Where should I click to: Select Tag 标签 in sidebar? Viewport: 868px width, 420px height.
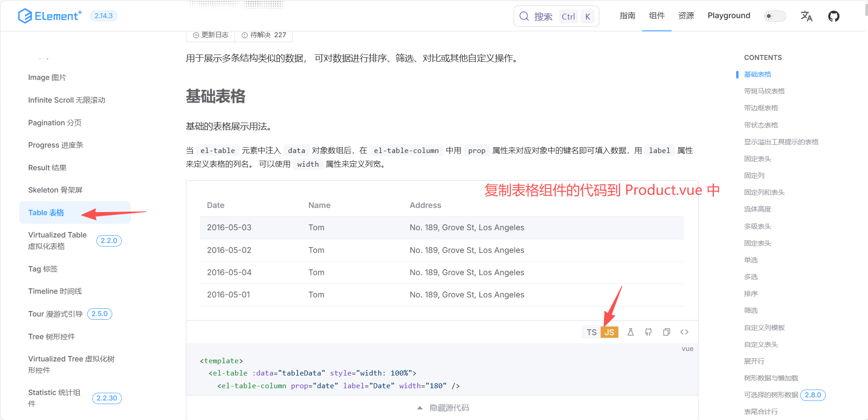coord(43,269)
